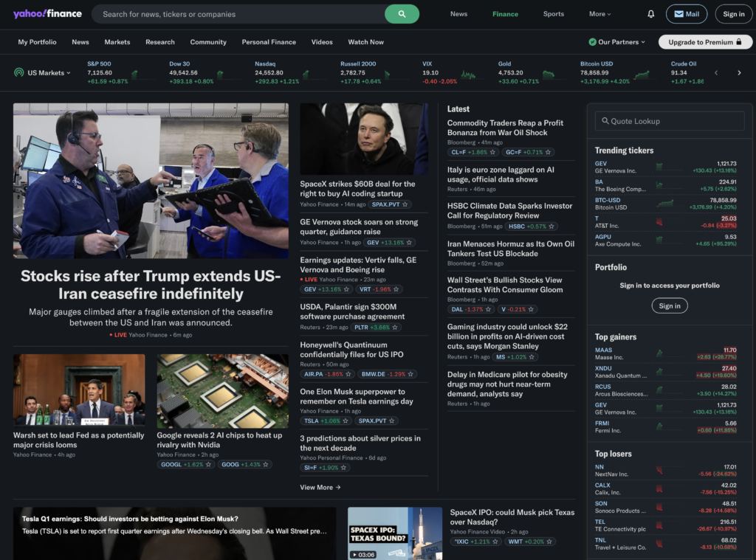
Task: Click the Quote Lookup field
Action: (x=670, y=121)
